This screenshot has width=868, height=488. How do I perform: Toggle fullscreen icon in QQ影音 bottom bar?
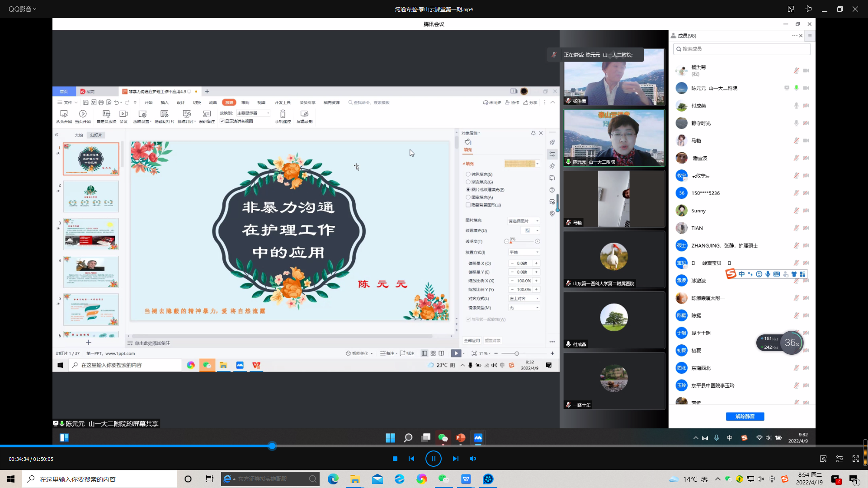[856, 459]
